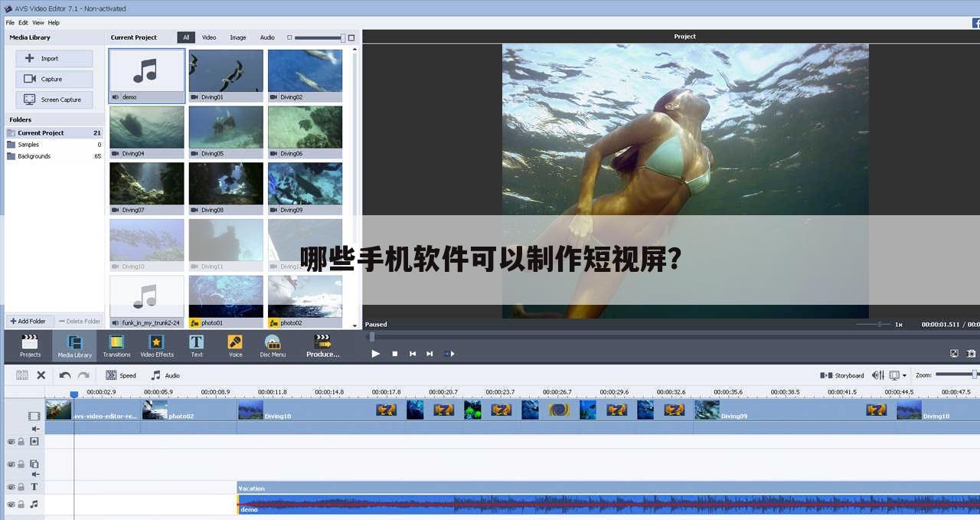Click the Capture button
Image resolution: width=980 pixels, height=520 pixels.
tap(54, 79)
